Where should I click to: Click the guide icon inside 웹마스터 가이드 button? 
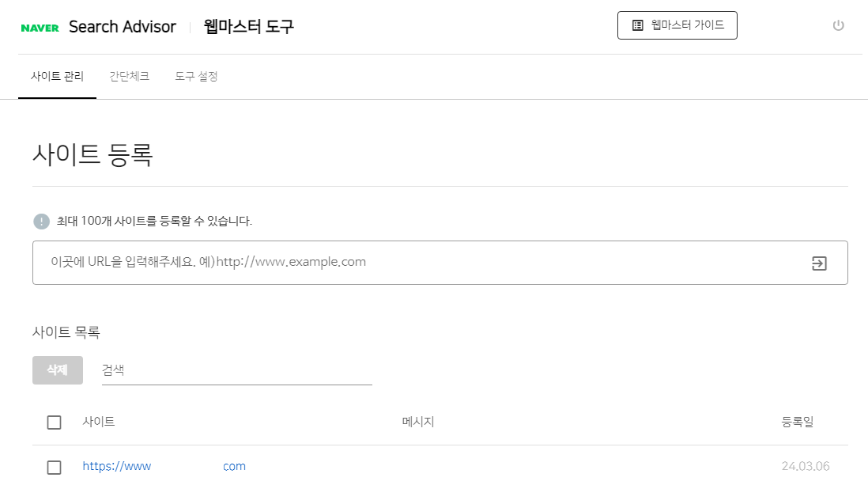point(636,25)
